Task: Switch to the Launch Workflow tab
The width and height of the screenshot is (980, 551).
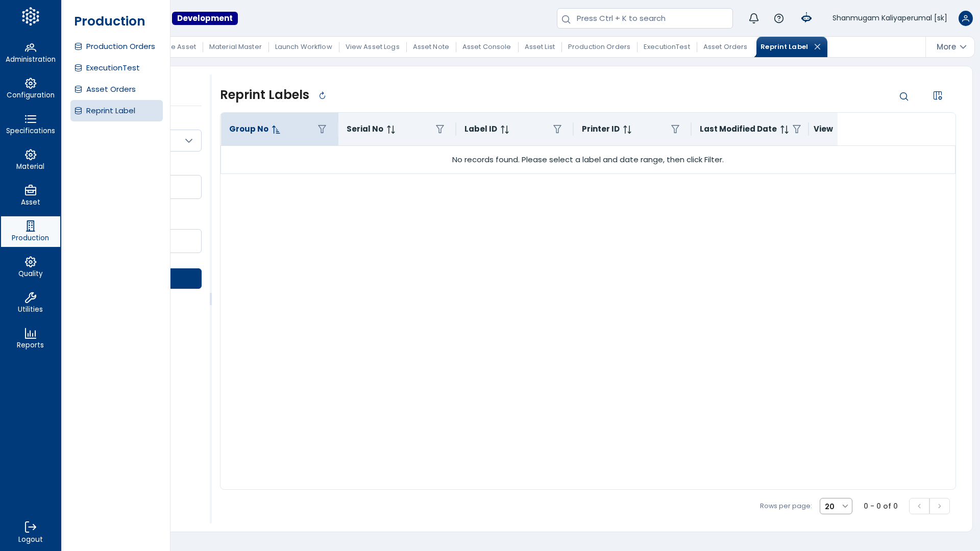Action: (x=304, y=47)
